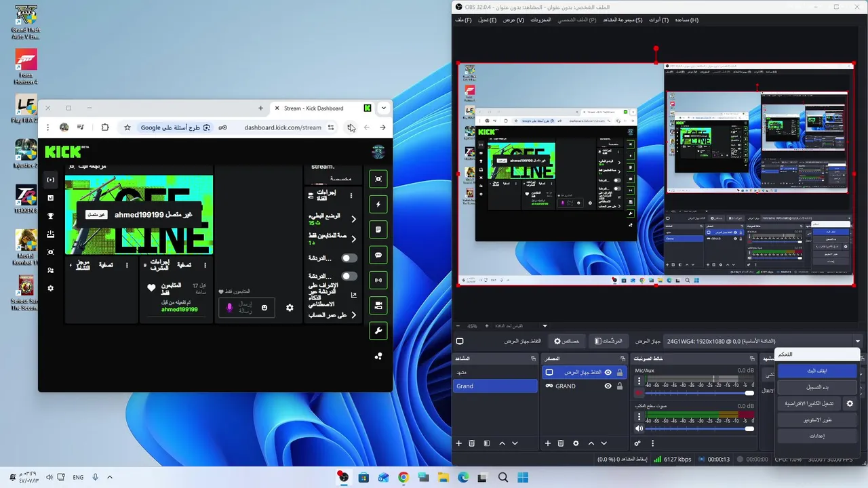Open Google Lens icon in Chrome address bar
868x488 pixels.
[207, 127]
